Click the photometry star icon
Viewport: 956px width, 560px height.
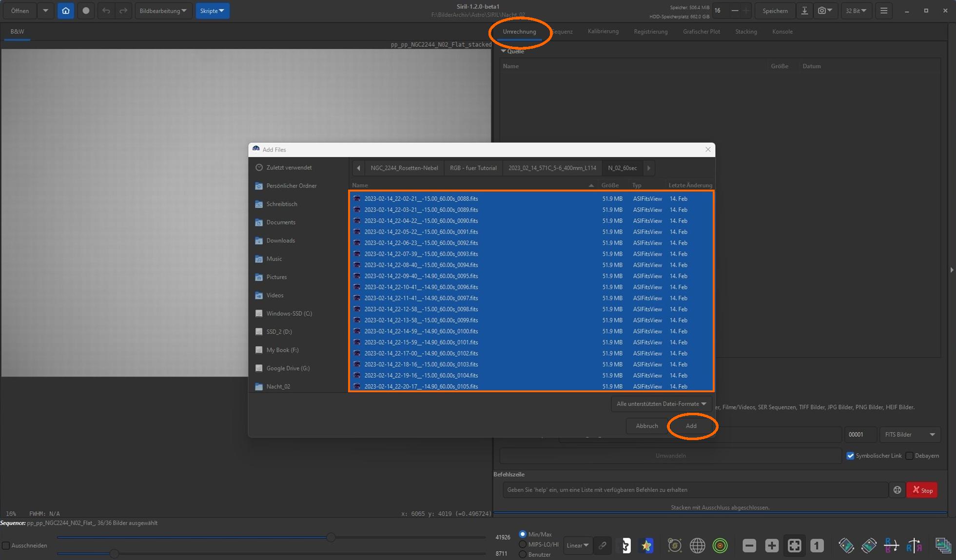click(646, 545)
